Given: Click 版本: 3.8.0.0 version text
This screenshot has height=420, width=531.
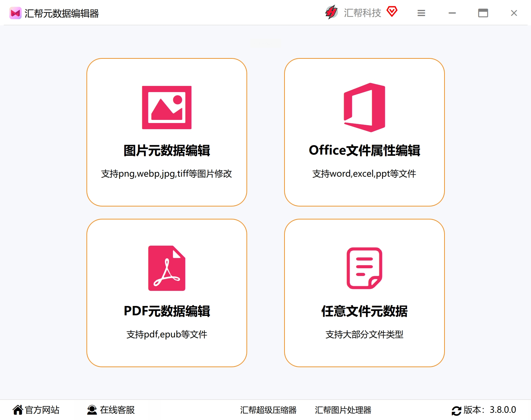Looking at the screenshot, I should 490,410.
